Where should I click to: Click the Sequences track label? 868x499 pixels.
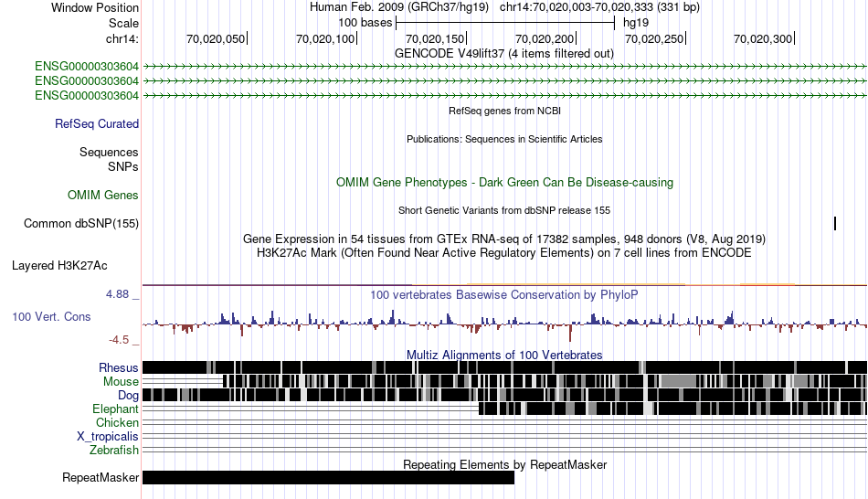tap(109, 153)
